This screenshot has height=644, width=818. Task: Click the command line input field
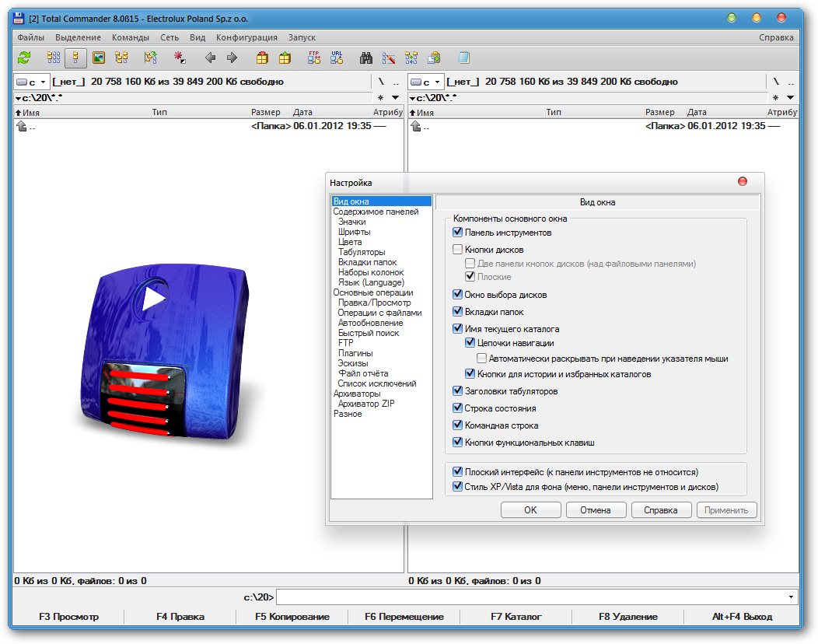tap(529, 597)
